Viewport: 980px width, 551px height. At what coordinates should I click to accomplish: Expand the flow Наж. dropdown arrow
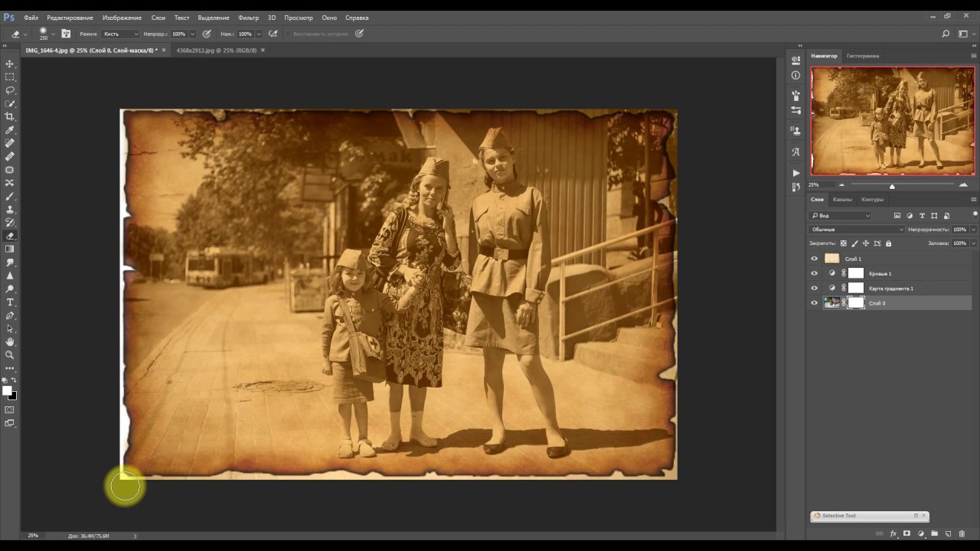[259, 34]
